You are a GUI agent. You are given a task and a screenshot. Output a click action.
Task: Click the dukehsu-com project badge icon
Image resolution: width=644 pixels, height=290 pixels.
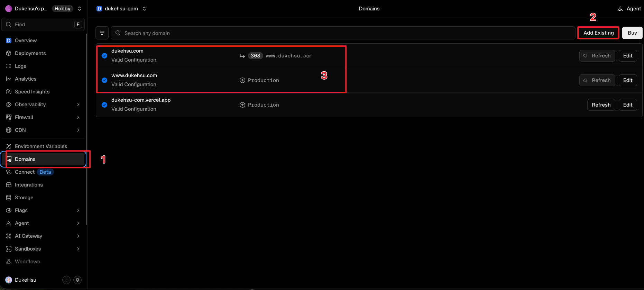tap(99, 9)
